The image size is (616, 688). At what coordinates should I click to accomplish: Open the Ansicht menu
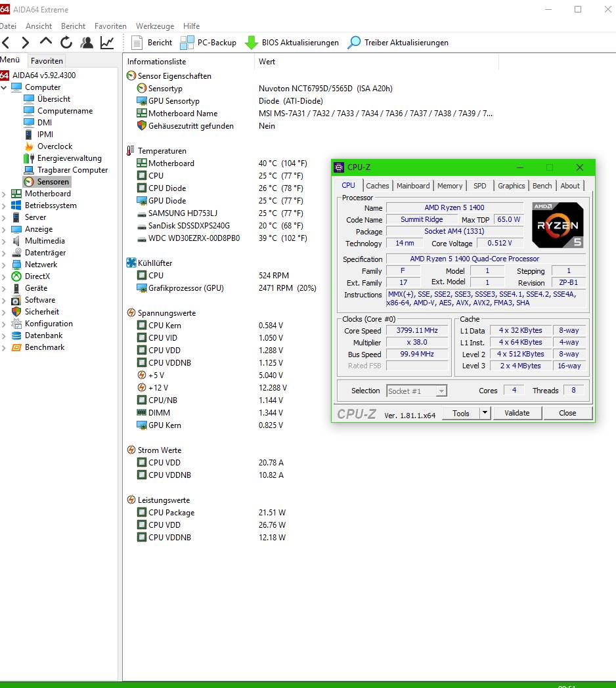click(x=39, y=26)
